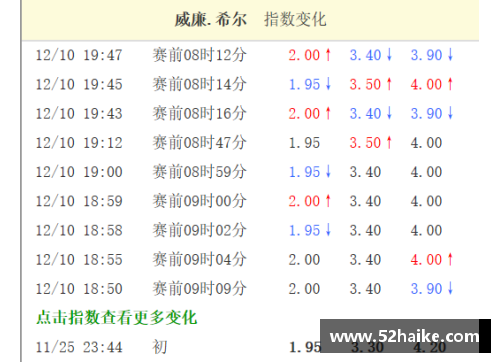Select the 初 label in last row
This screenshot has width=500, height=362.
[x=160, y=347]
